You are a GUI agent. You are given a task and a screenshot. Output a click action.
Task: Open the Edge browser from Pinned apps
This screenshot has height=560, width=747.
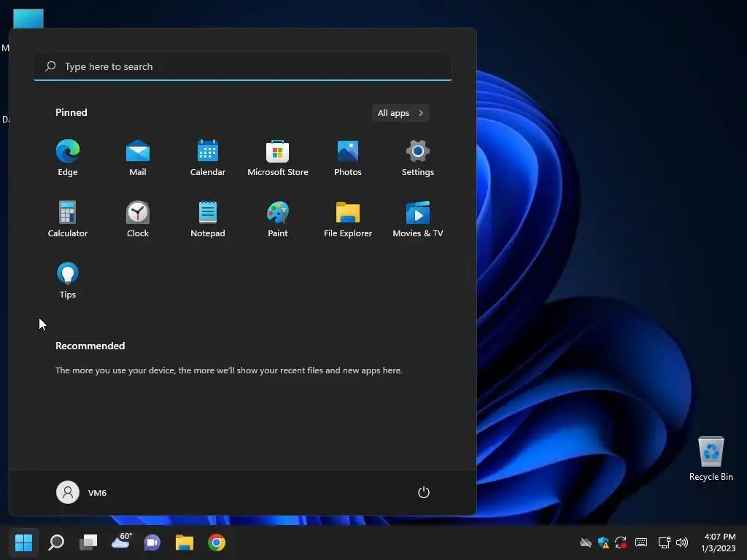tap(68, 158)
